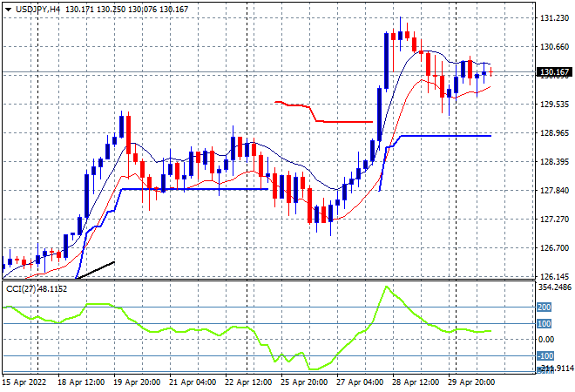Select the blue support line at 128.9
This screenshot has height=392, width=575.
tap(445, 136)
